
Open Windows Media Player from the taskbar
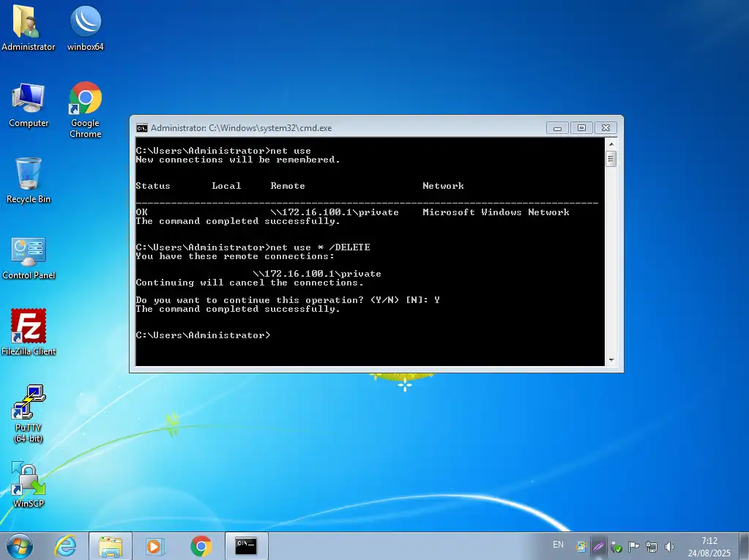point(155,546)
